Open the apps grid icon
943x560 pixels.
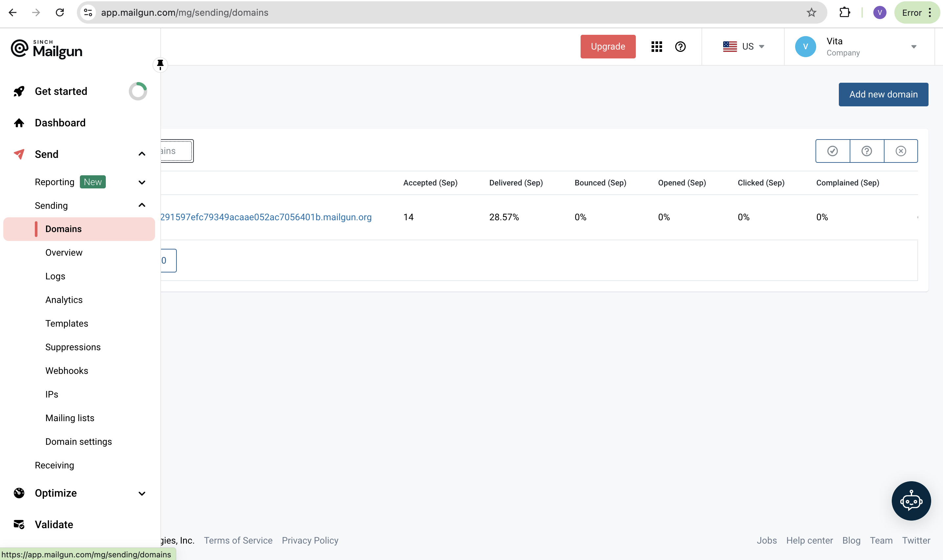[656, 46]
